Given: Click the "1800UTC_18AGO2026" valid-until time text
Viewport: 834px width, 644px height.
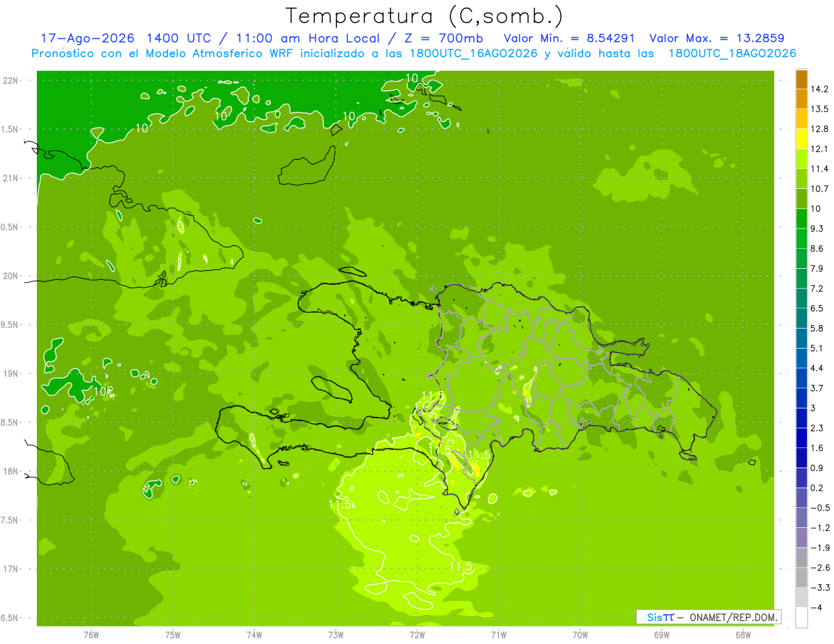Looking at the screenshot, I should (732, 53).
